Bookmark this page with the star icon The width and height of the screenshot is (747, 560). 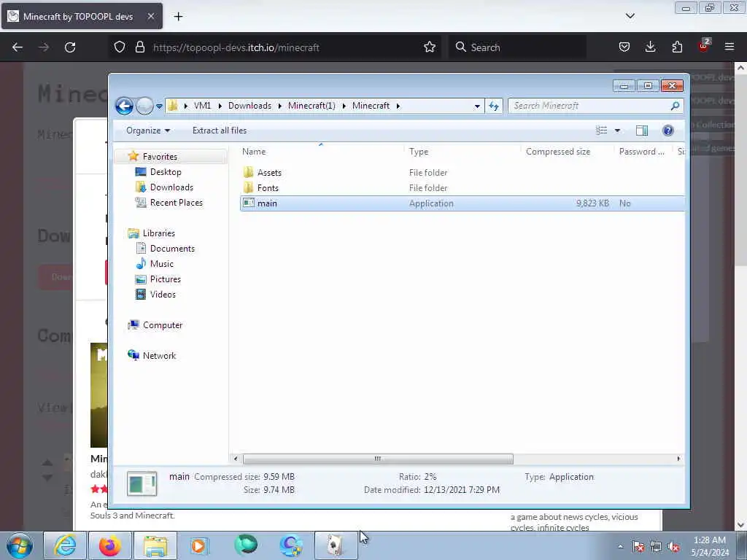tap(429, 47)
